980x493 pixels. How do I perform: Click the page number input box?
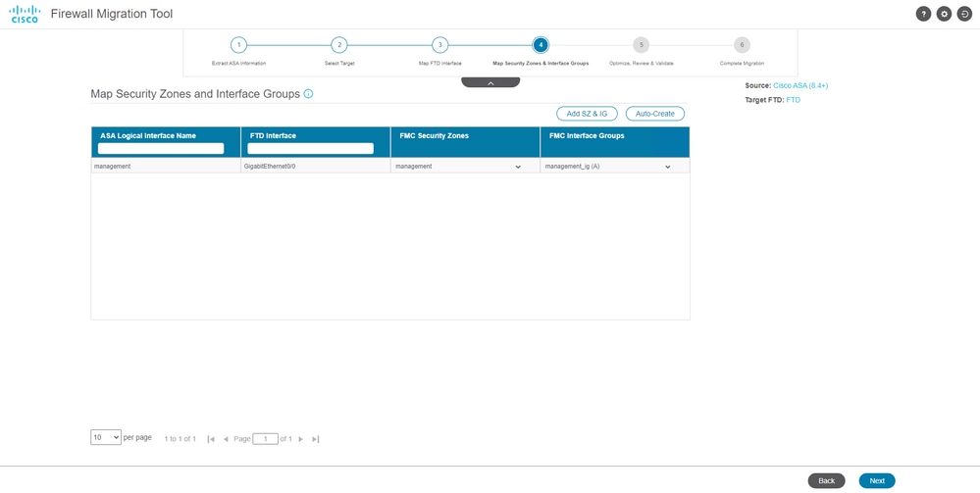(x=266, y=439)
